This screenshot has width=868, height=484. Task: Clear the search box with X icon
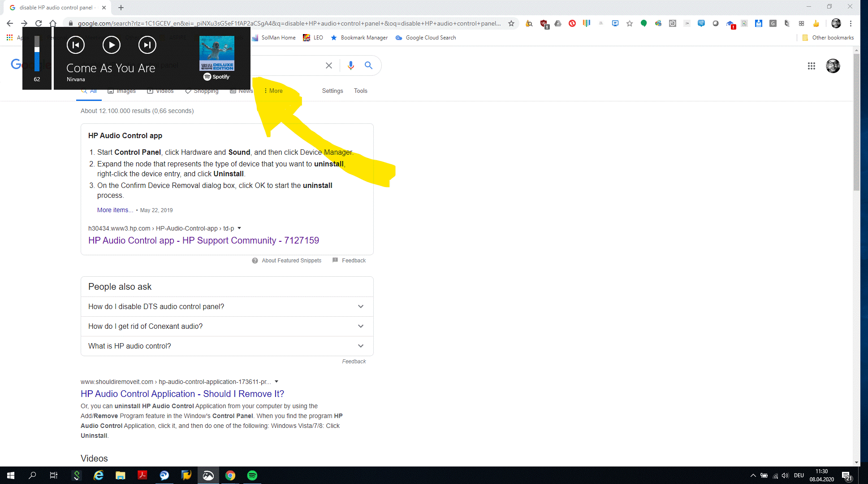[x=329, y=65]
